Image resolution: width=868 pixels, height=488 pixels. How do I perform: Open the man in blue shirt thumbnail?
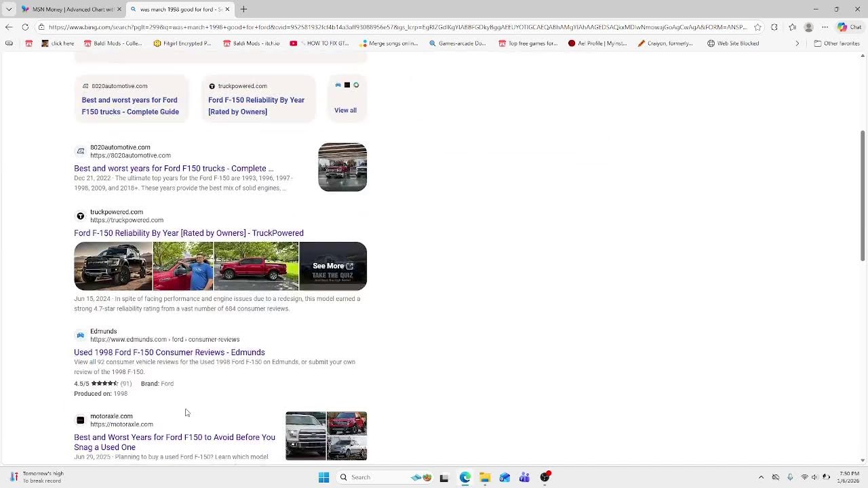tap(183, 266)
